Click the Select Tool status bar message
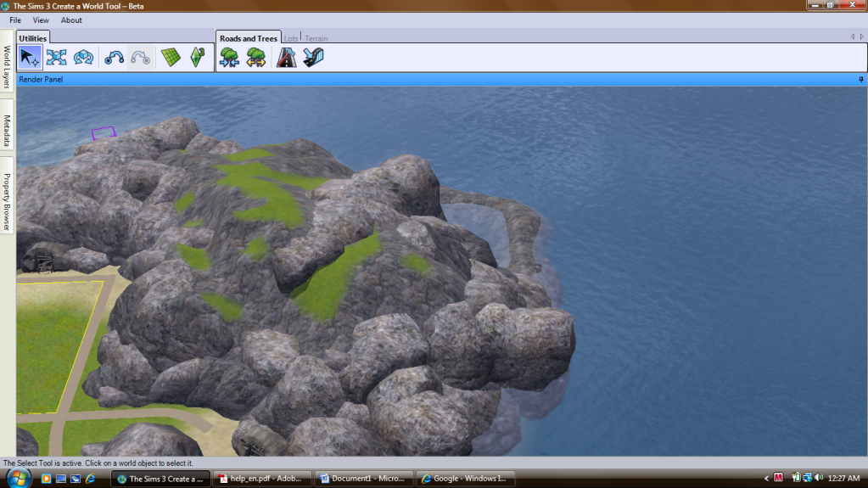Viewport: 868px width, 488px height. [x=98, y=463]
